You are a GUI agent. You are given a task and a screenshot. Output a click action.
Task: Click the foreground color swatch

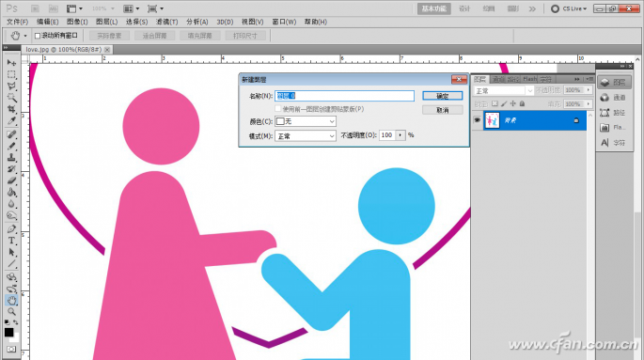point(8,332)
